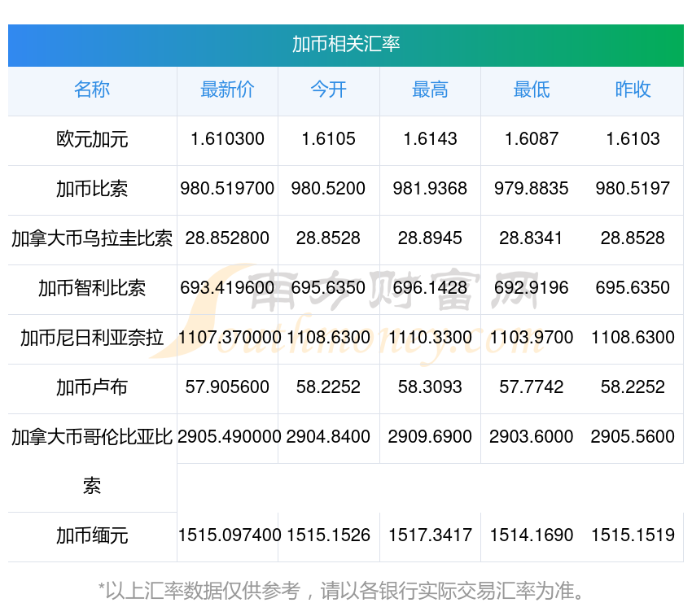Screen dimensions: 692x616
Task: Click the 加币相关汇率 table title
Action: (x=346, y=44)
